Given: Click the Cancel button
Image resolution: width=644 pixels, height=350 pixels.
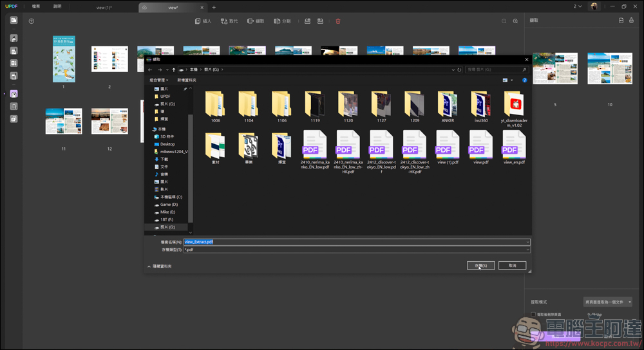Looking at the screenshot, I should coord(512,266).
